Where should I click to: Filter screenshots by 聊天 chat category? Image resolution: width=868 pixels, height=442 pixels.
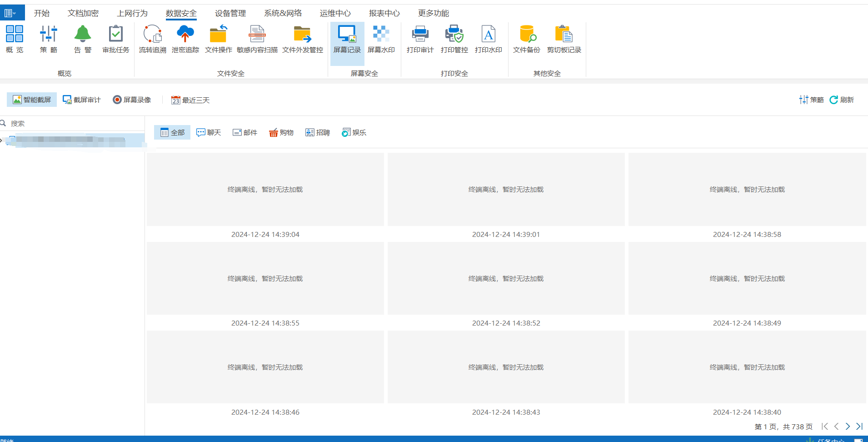[x=209, y=132]
